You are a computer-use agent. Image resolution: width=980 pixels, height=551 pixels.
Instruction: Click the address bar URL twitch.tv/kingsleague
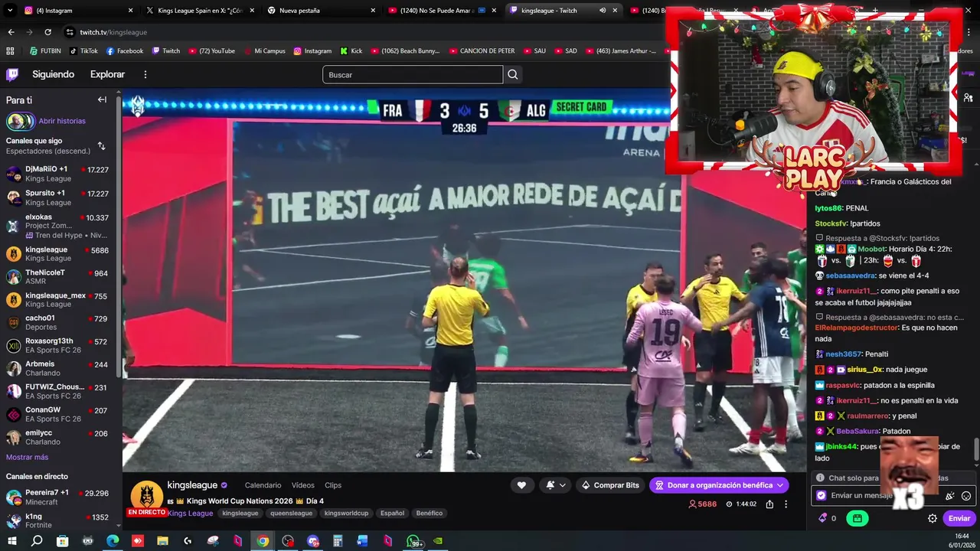113,32
